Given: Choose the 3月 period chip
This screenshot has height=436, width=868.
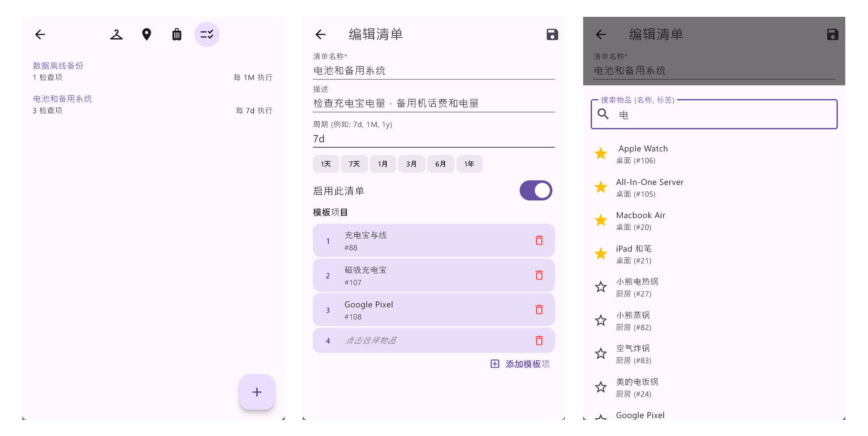Looking at the screenshot, I should 411,164.
